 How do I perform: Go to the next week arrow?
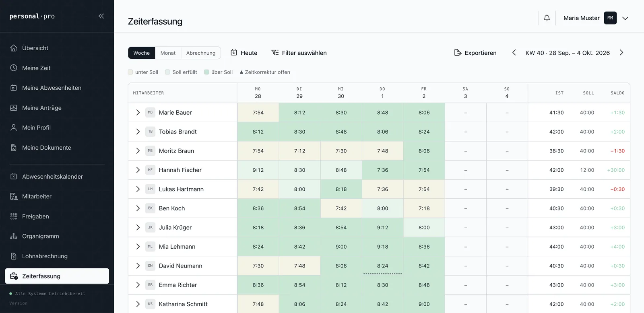pos(621,53)
